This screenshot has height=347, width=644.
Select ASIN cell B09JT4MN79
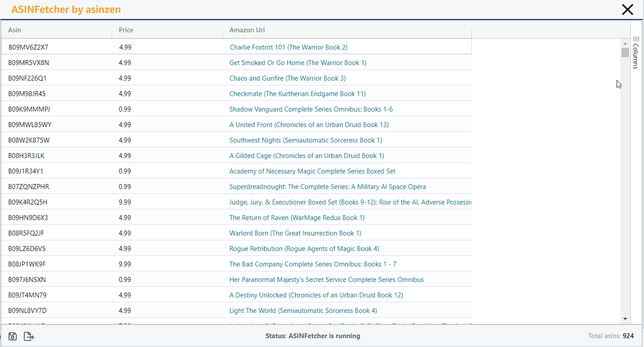click(x=27, y=295)
